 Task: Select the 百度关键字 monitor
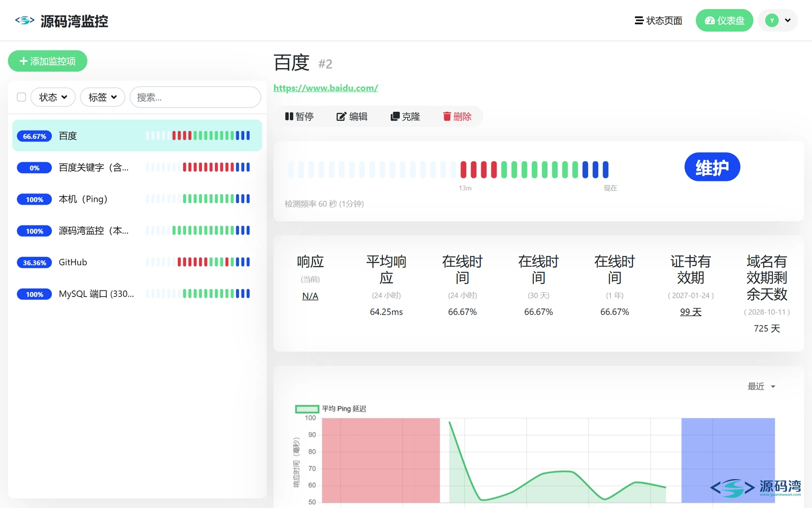(x=137, y=167)
